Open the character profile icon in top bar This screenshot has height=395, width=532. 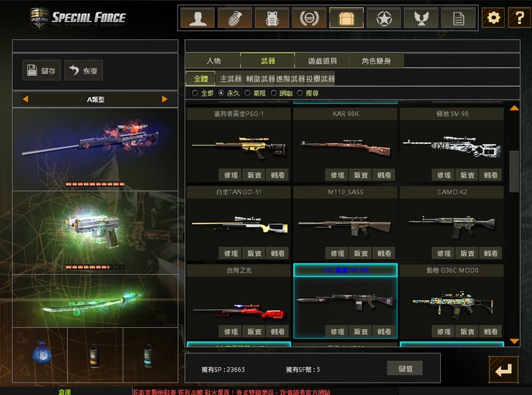[197, 18]
